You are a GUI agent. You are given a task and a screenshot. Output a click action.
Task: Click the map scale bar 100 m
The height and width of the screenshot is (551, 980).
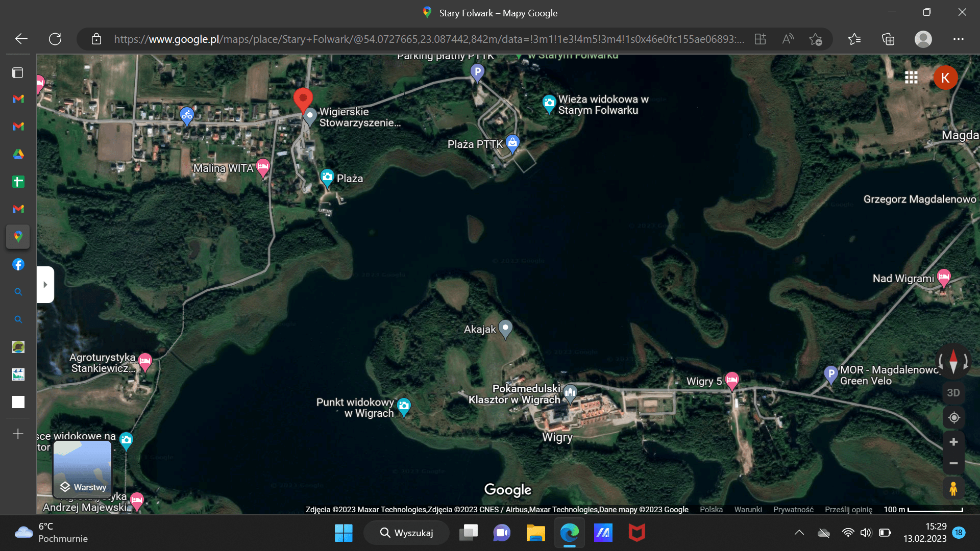coord(923,509)
